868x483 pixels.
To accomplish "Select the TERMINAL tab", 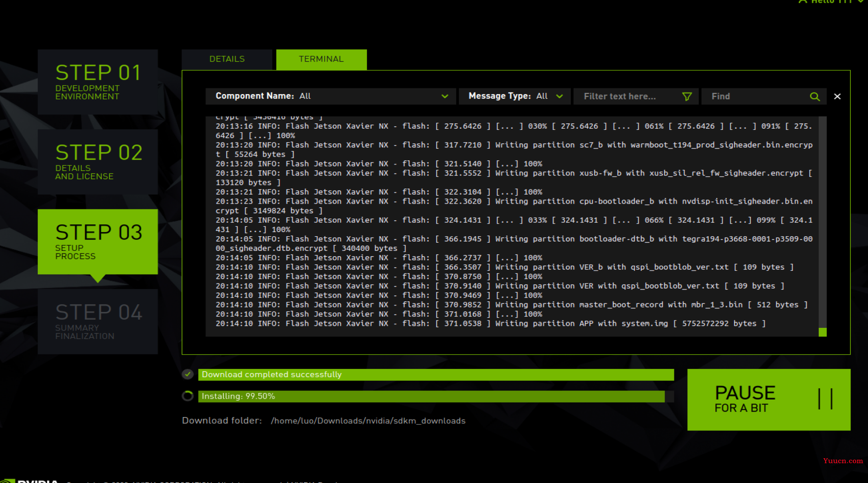I will [x=321, y=59].
